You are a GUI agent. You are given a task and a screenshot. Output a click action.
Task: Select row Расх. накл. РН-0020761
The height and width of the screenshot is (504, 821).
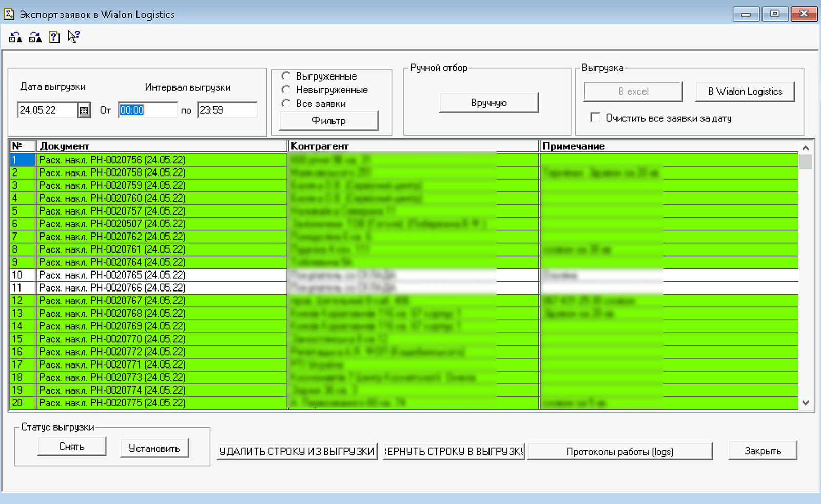404,249
